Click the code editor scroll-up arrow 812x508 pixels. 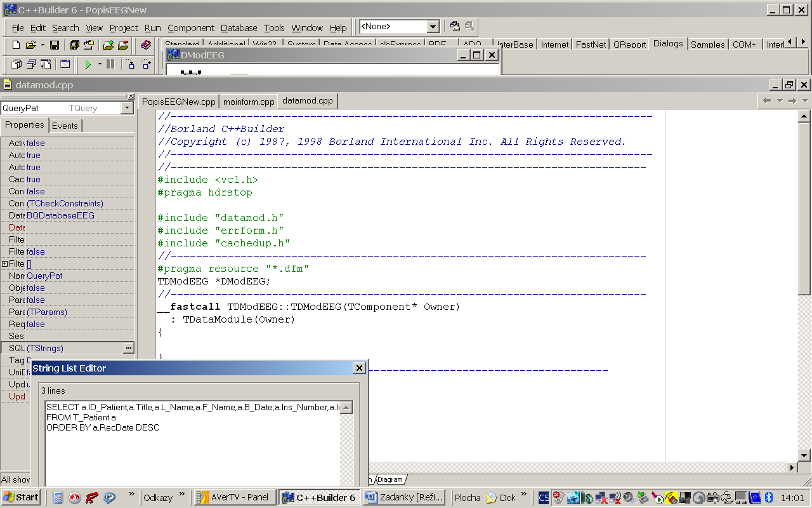tap(804, 116)
